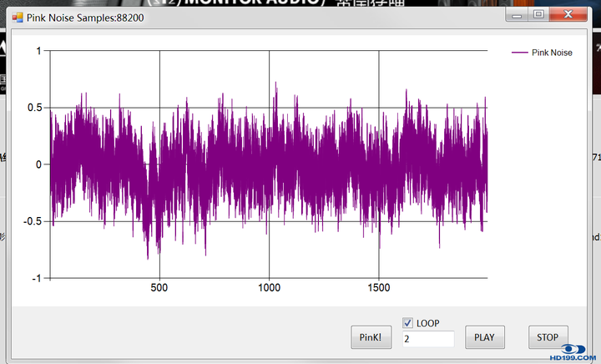This screenshot has height=364, width=601.
Task: Maximize the Pink Noise window
Action: pos(538,14)
